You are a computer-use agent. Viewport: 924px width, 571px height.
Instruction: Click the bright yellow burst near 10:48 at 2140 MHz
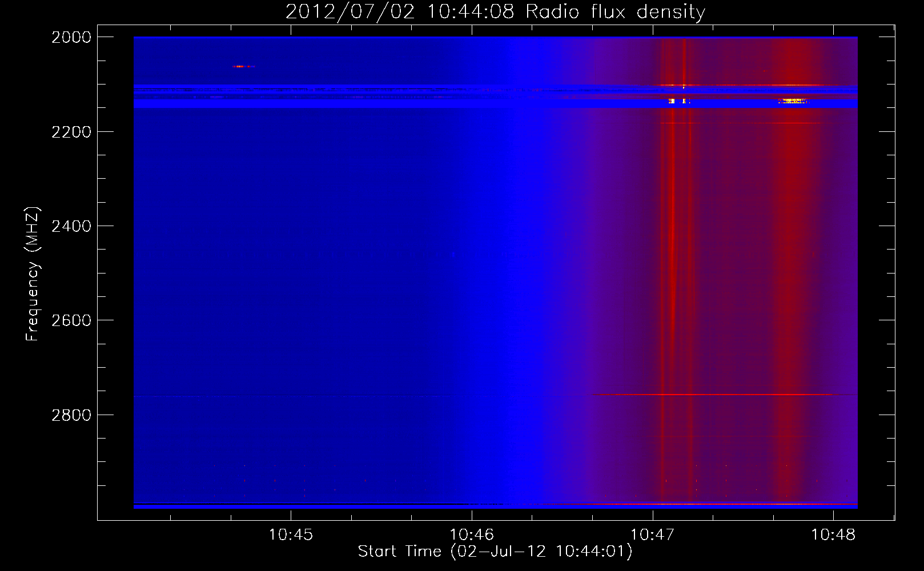tap(793, 101)
